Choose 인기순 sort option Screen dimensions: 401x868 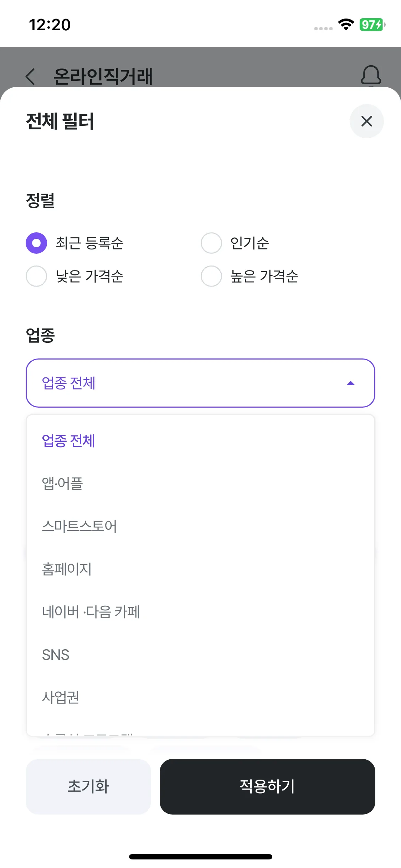[211, 243]
